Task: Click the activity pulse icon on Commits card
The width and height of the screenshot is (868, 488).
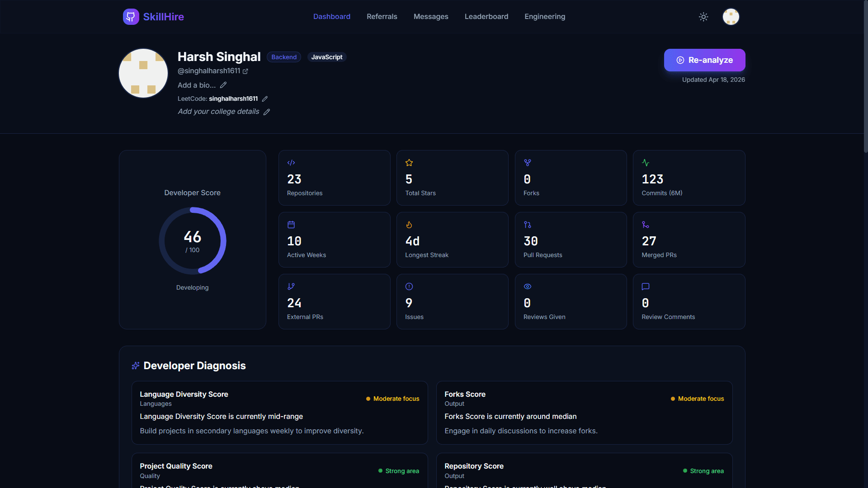Action: click(x=646, y=163)
